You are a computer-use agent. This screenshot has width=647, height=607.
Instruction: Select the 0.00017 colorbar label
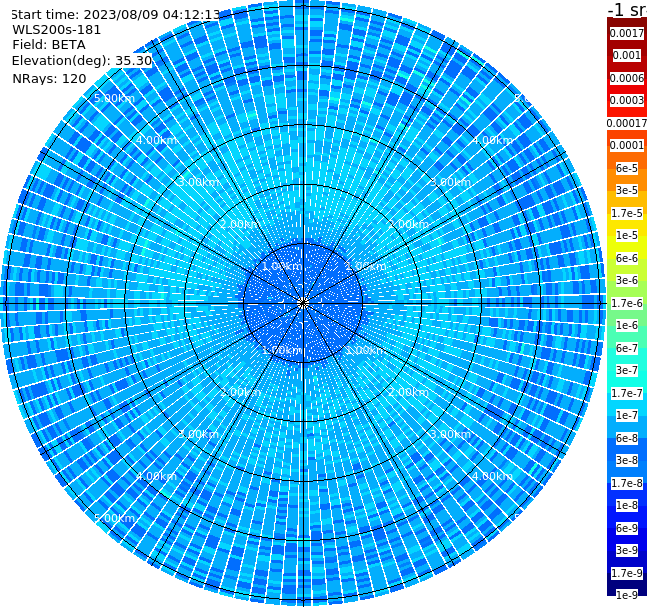tap(627, 123)
